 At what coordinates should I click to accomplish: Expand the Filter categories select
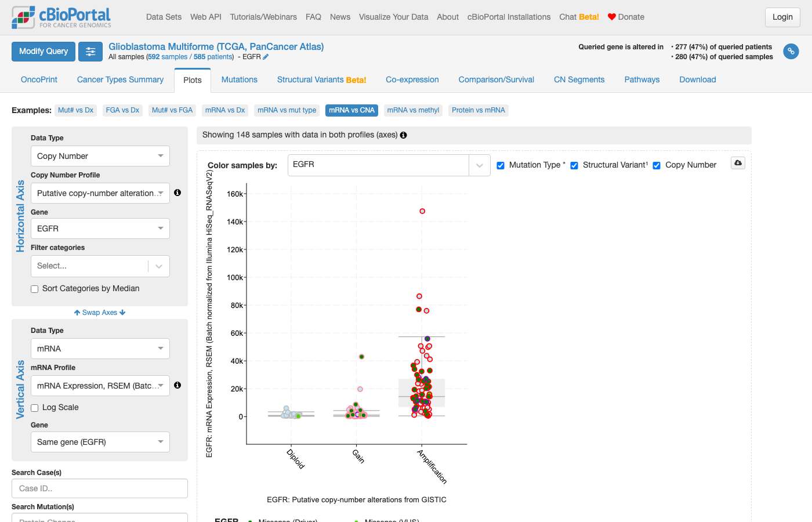(x=100, y=266)
